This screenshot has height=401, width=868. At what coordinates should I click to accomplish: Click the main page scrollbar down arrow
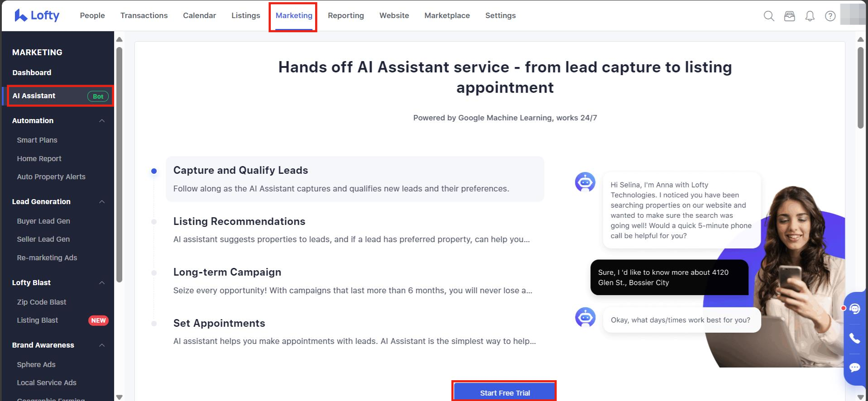coord(860,397)
